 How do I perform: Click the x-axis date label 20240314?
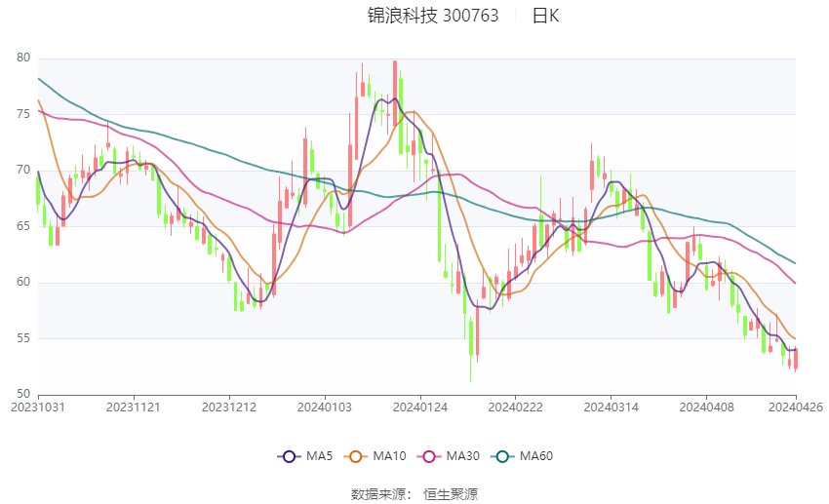point(612,407)
